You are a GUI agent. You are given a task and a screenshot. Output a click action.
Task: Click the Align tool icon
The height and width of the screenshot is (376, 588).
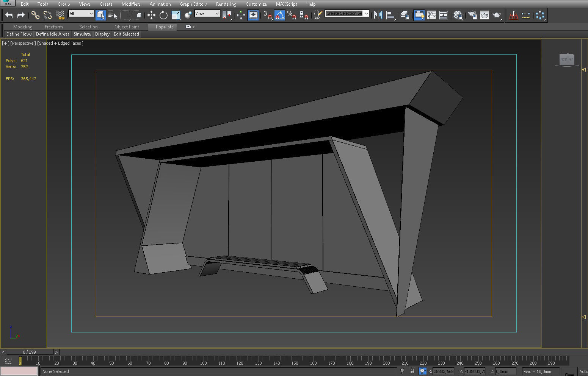click(390, 15)
